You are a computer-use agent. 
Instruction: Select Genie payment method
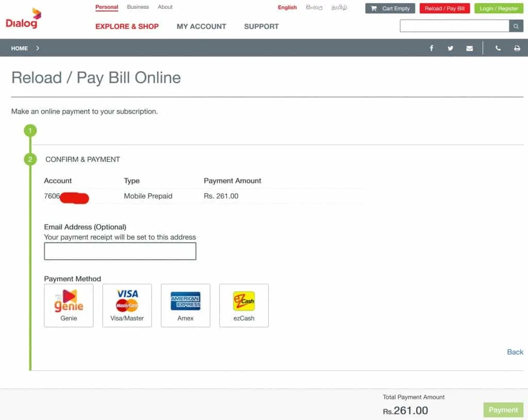tap(69, 305)
